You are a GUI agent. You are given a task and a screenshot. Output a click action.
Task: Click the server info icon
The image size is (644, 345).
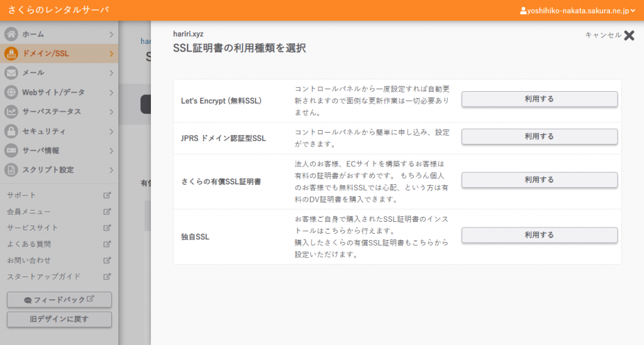11,151
